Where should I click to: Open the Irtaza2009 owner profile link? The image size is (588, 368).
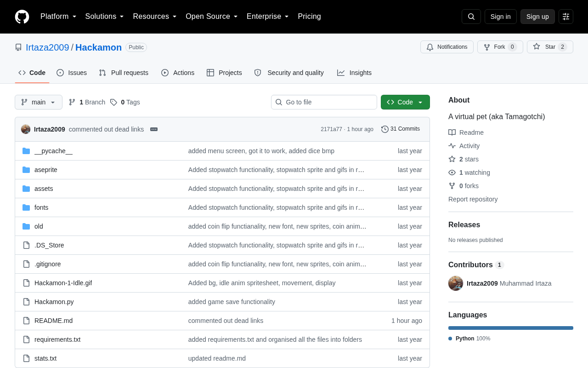pos(47,47)
